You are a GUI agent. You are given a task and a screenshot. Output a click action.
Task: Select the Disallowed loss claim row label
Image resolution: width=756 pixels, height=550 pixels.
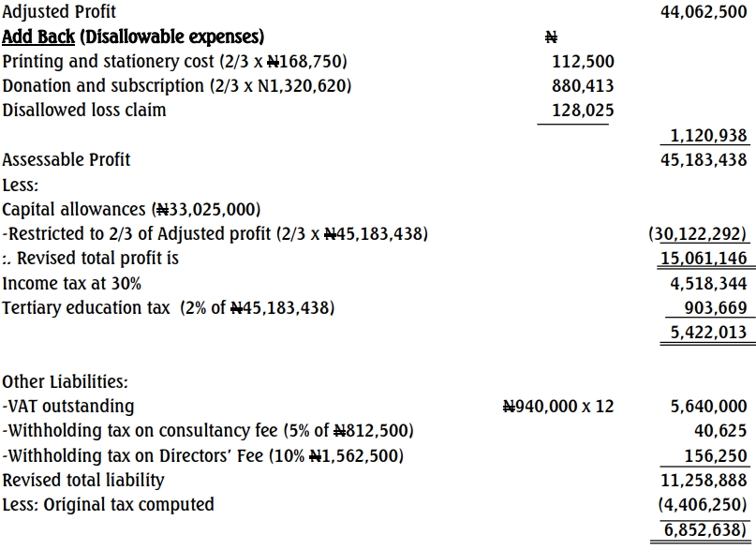(84, 111)
